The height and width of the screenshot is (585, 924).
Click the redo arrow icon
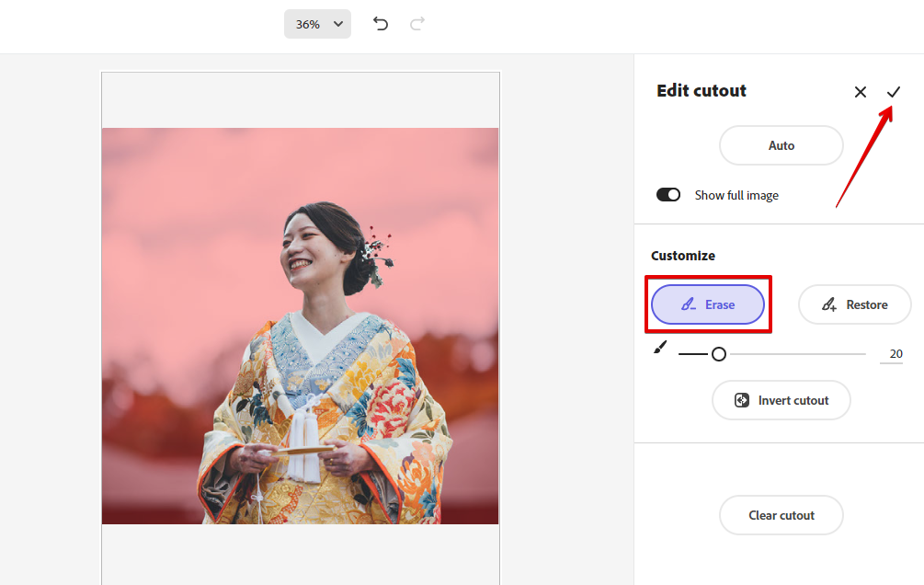tap(417, 24)
